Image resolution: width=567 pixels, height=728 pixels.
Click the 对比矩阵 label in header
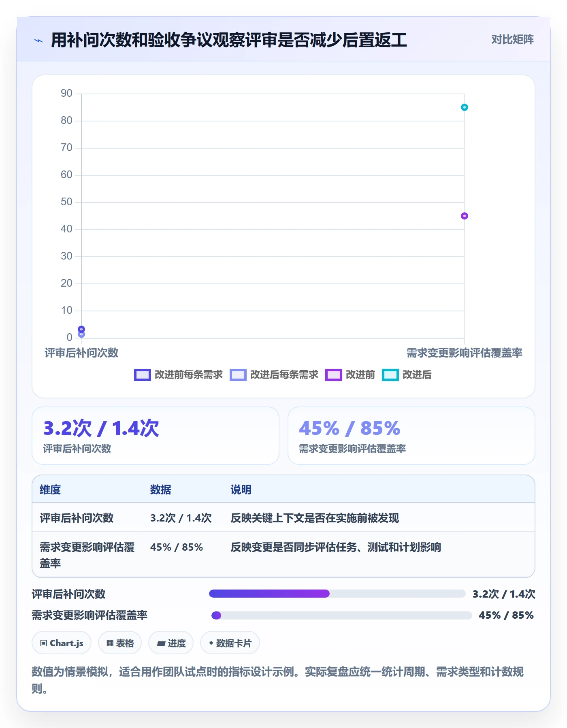click(x=512, y=40)
